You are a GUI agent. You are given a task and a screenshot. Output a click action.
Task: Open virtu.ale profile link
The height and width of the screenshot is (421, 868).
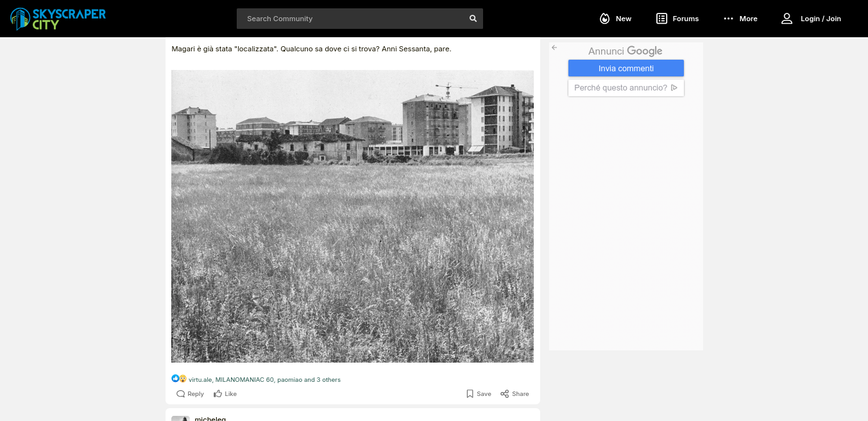pyautogui.click(x=200, y=380)
